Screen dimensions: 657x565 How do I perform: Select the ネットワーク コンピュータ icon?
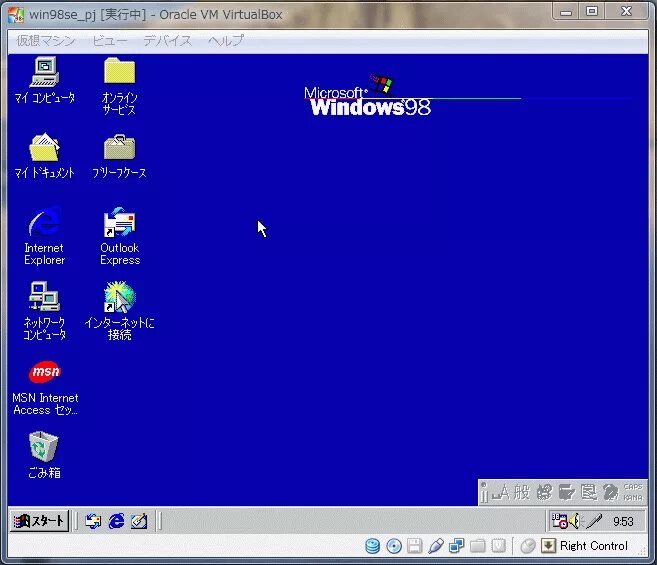[44, 297]
